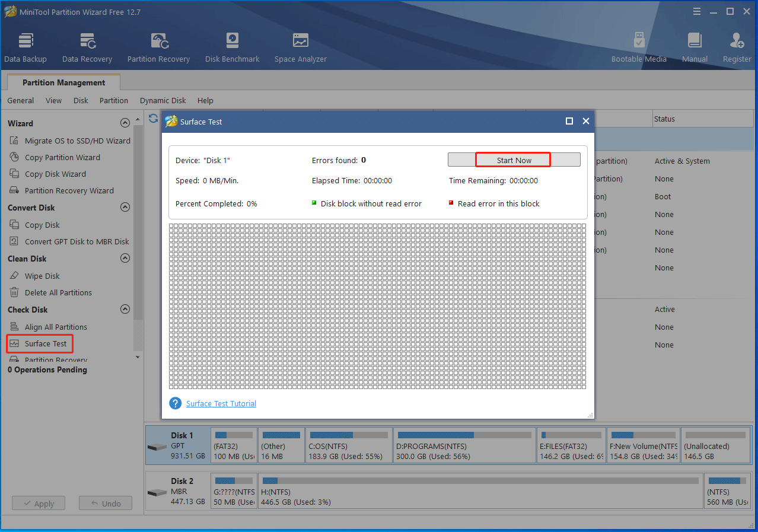
Task: Click the Delete All Partitions trash icon
Action: [14, 292]
